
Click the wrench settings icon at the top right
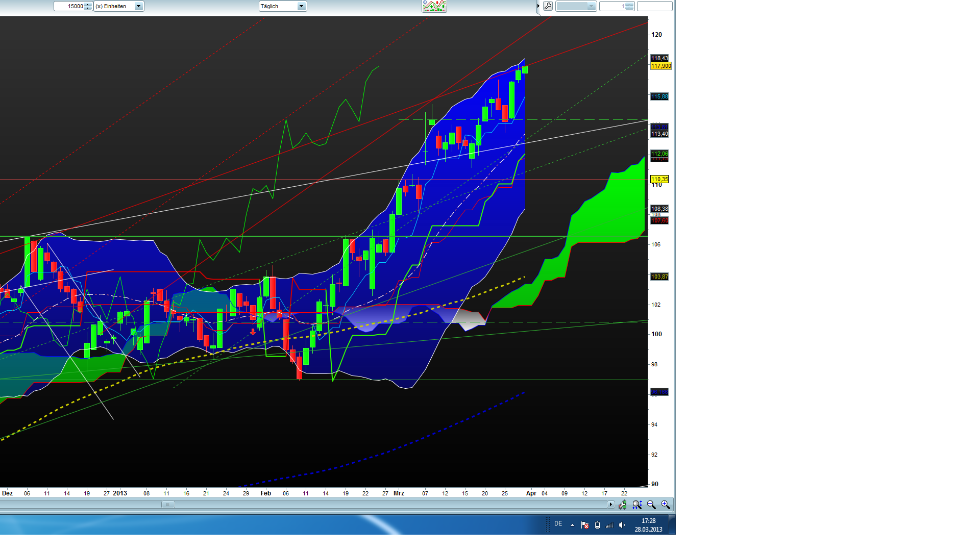click(548, 6)
